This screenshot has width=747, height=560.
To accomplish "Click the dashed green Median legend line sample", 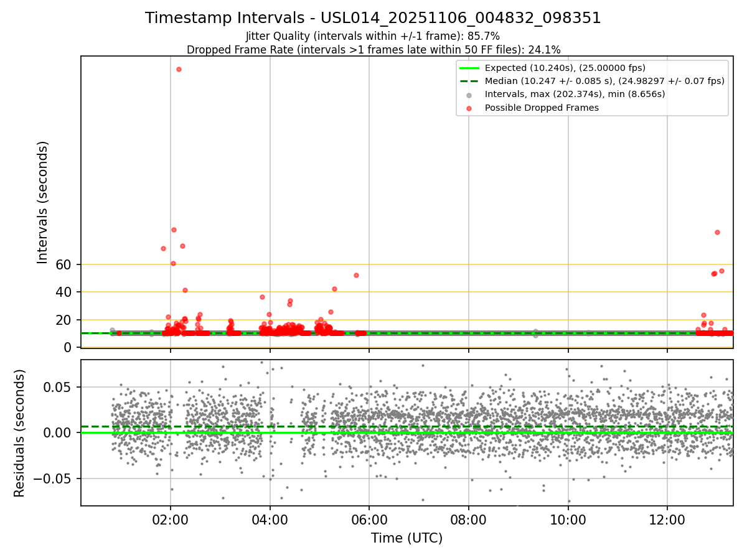I will (x=469, y=81).
